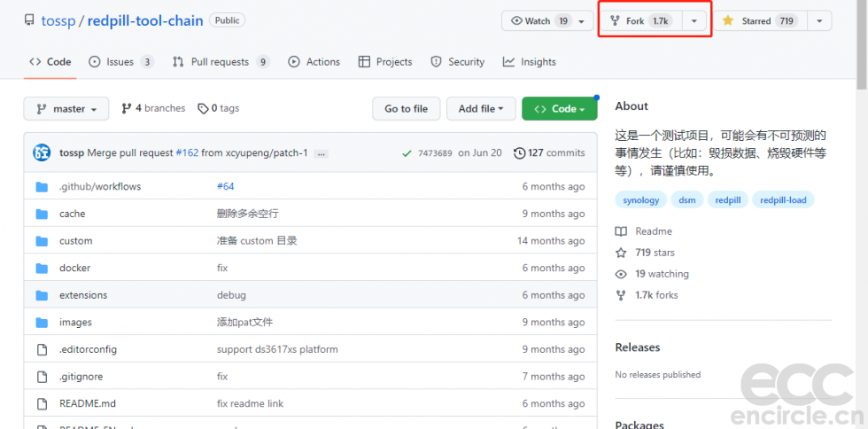Select the redpill topic tag
The image size is (868, 429).
click(728, 200)
